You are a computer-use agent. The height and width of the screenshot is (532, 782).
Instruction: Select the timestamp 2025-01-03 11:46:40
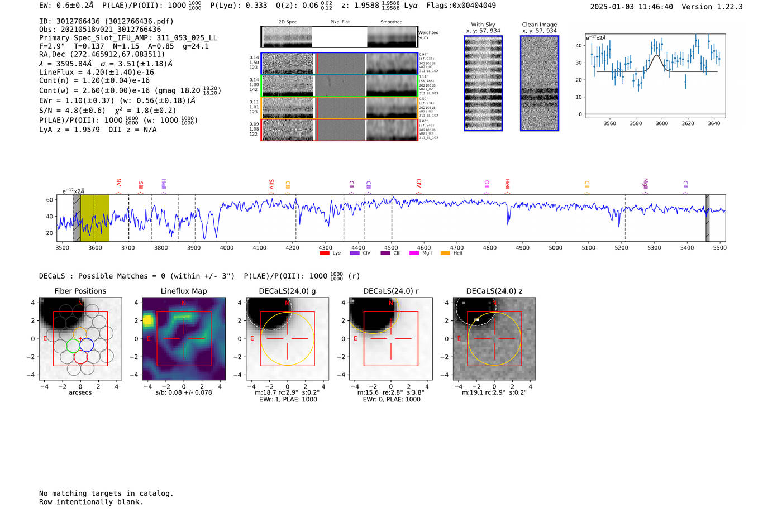click(631, 7)
